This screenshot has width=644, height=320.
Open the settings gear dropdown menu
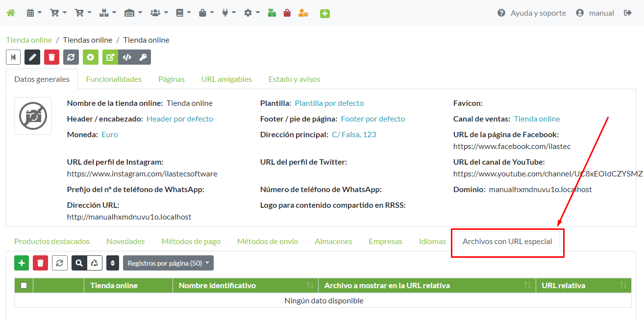(251, 13)
